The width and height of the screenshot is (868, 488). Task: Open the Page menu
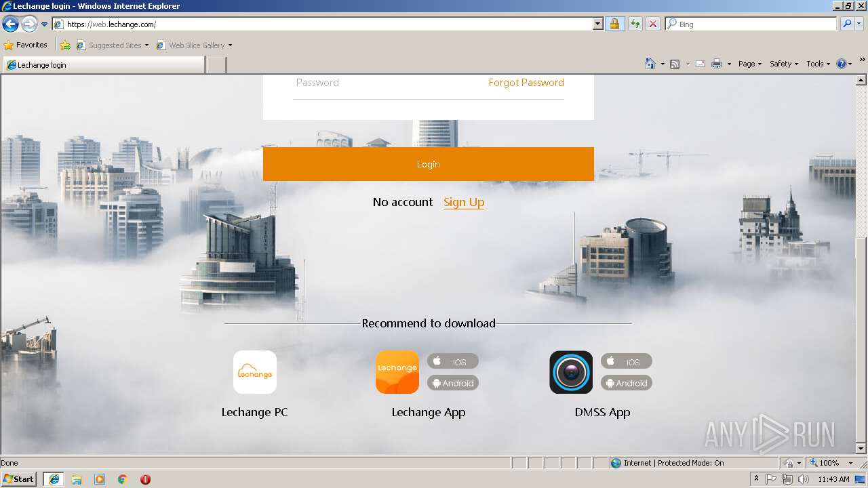[x=750, y=64]
